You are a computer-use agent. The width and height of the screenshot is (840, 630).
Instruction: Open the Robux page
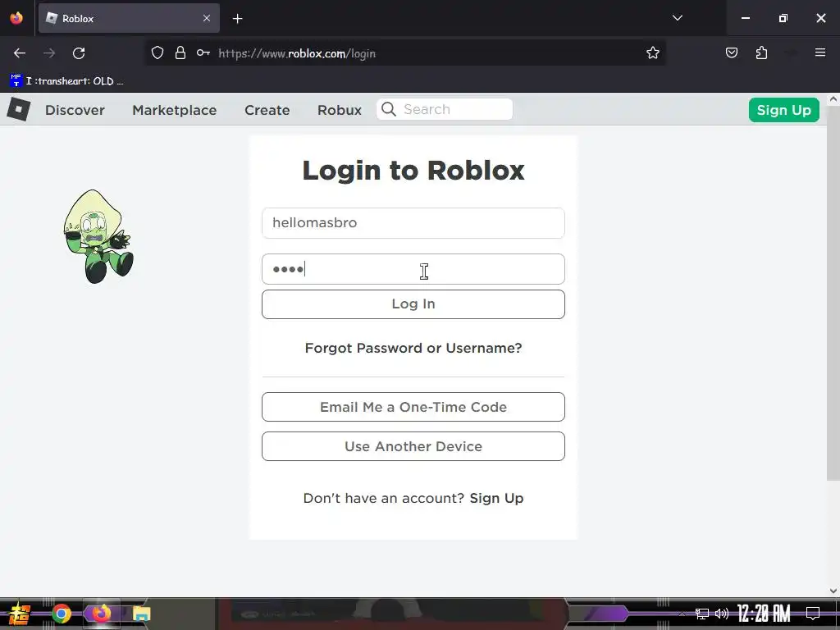tap(340, 110)
